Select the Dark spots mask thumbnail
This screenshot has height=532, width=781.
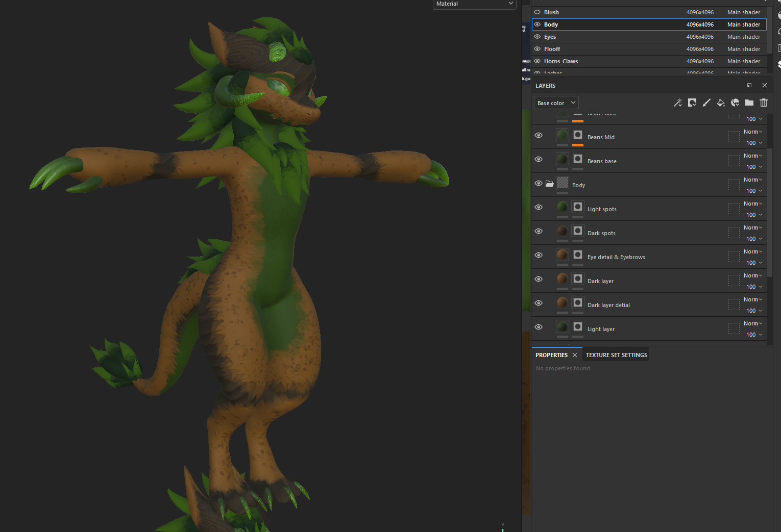pyautogui.click(x=578, y=231)
